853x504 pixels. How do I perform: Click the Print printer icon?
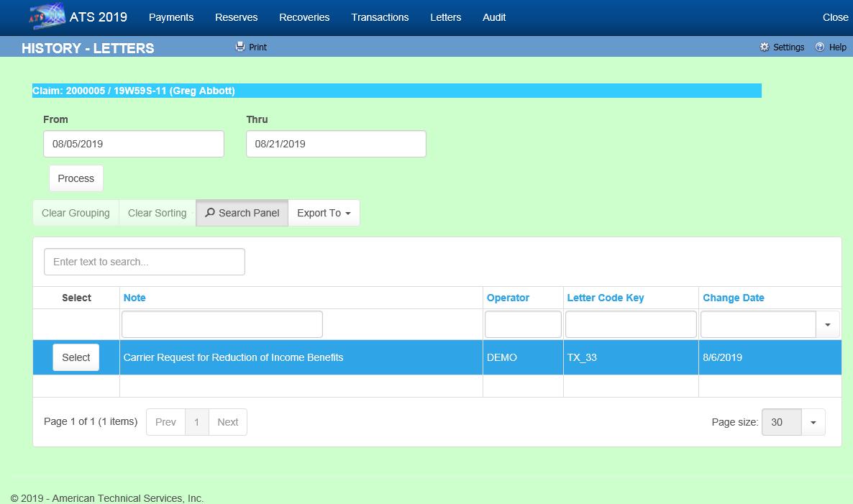[240, 47]
